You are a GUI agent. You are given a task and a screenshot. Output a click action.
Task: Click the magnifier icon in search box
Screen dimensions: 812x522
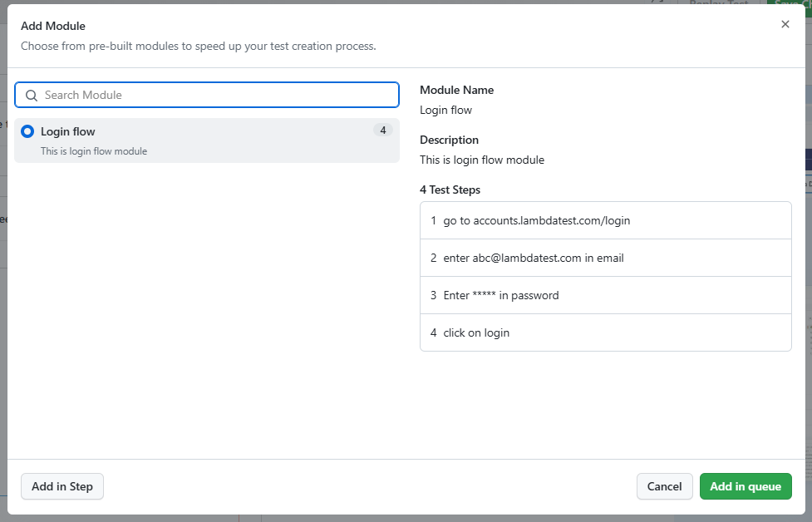pos(32,96)
